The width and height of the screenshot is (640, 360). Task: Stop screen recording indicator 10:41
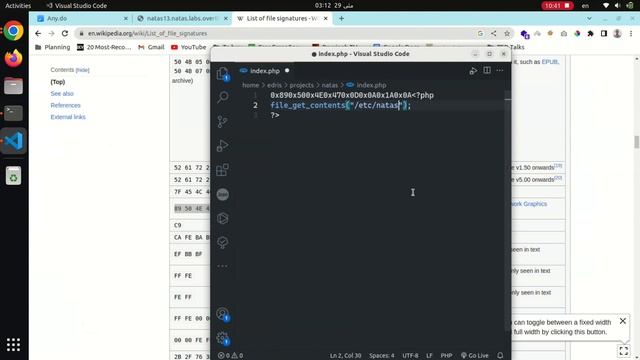pos(557,6)
